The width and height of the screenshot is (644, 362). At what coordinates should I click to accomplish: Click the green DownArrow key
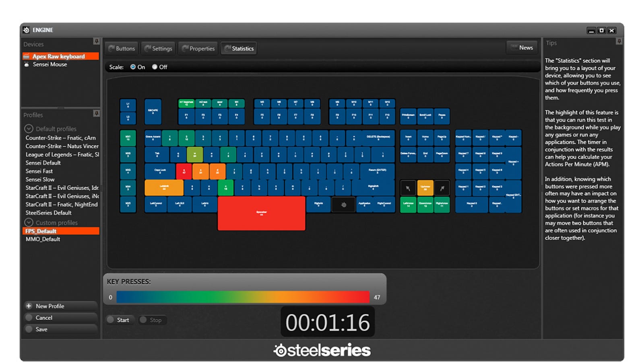pyautogui.click(x=425, y=205)
